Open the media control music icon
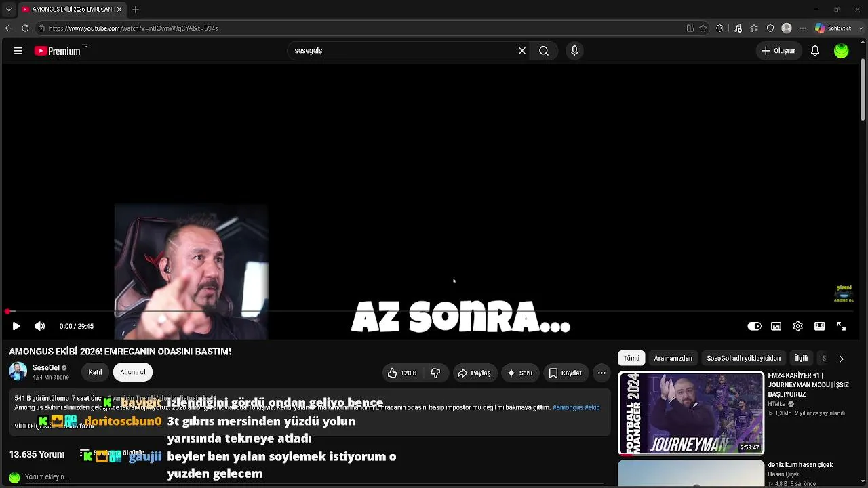Viewport: 868px width, 488px height. pyautogui.click(x=738, y=28)
